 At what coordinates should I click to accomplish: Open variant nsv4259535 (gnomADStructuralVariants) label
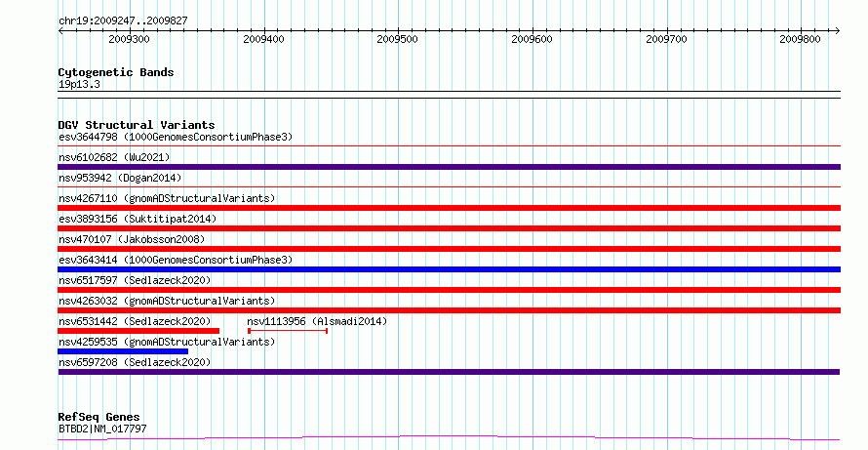(x=167, y=342)
